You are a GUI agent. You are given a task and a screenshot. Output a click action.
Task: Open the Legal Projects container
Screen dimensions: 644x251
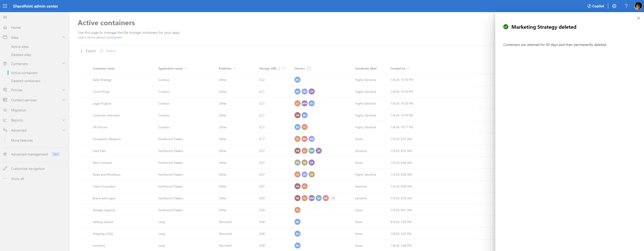tap(102, 104)
